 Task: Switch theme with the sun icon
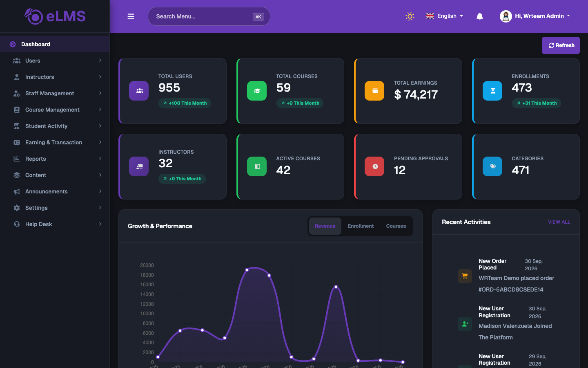pyautogui.click(x=410, y=16)
